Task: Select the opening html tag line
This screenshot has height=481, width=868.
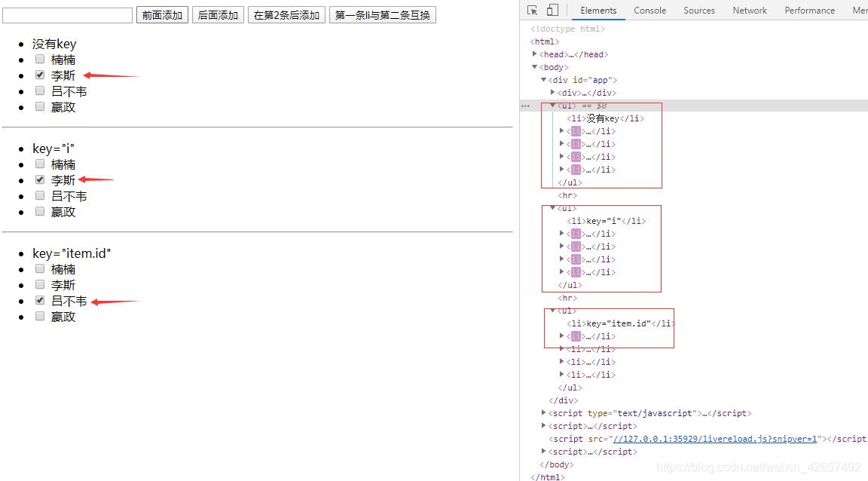Action: [x=546, y=41]
